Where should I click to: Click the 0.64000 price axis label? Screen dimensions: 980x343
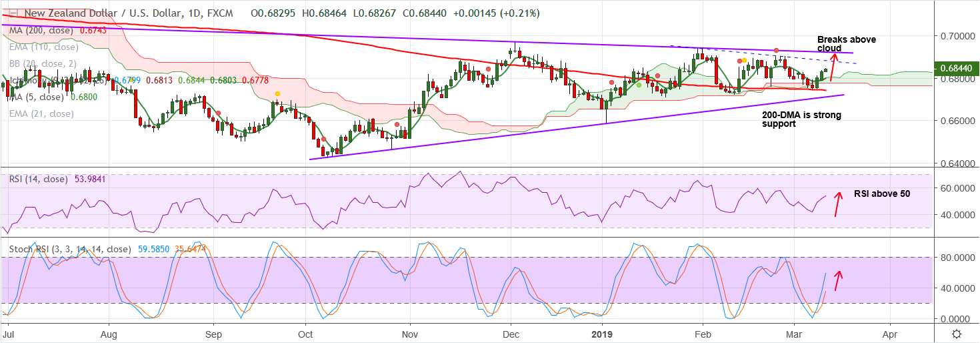[x=957, y=164]
